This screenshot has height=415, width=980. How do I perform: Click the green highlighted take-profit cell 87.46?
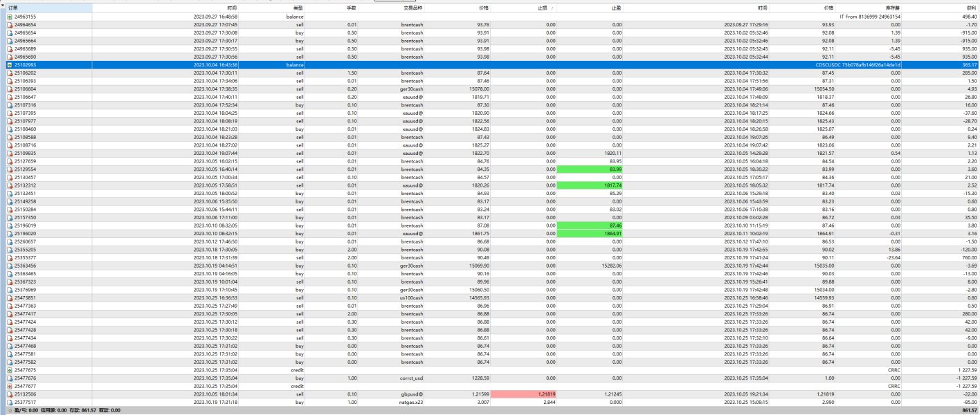tap(589, 225)
